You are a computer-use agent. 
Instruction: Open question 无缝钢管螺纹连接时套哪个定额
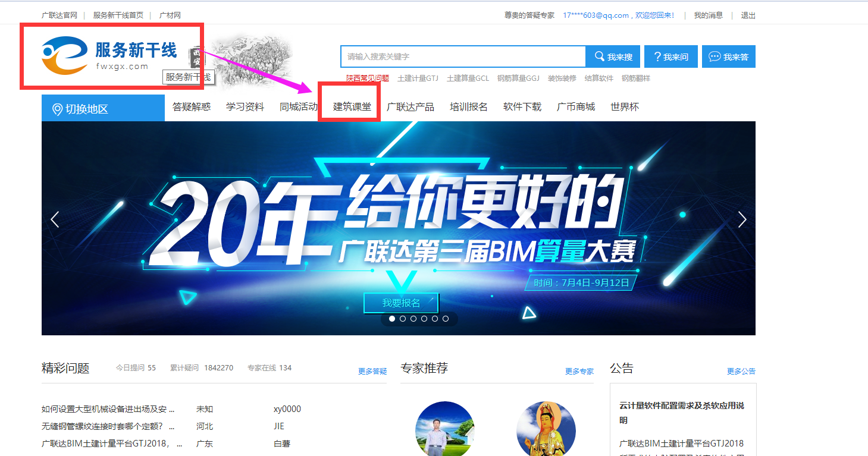[x=108, y=426]
